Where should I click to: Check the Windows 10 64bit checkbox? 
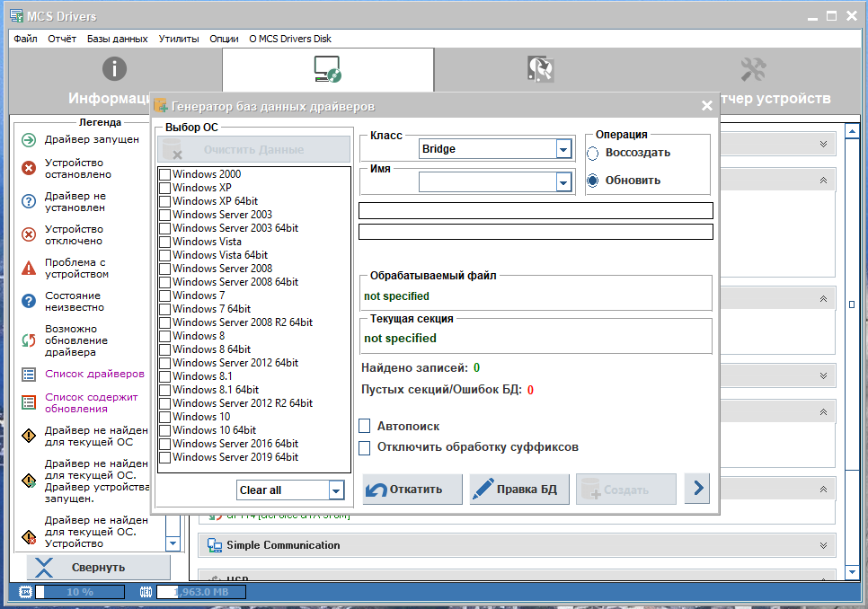coord(165,430)
